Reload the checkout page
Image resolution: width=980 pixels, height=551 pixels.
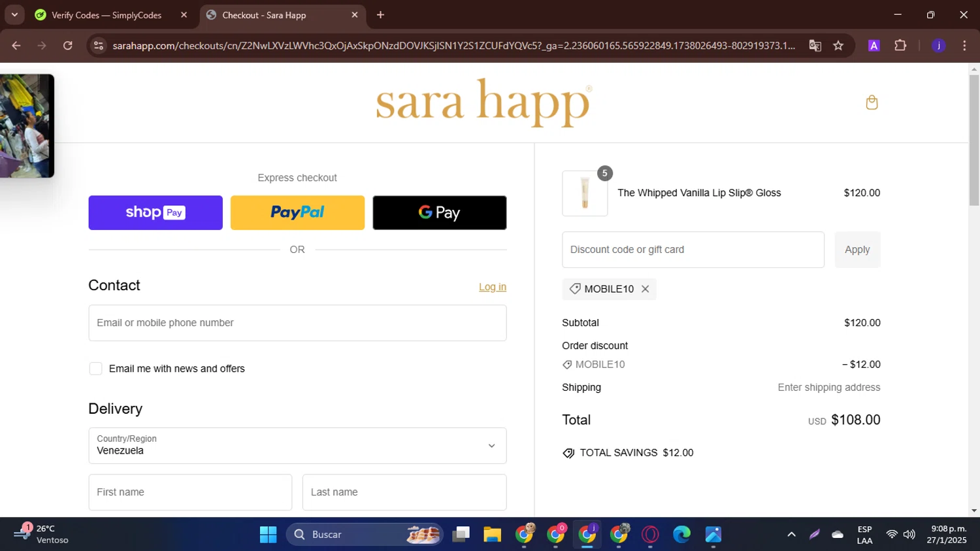(67, 46)
